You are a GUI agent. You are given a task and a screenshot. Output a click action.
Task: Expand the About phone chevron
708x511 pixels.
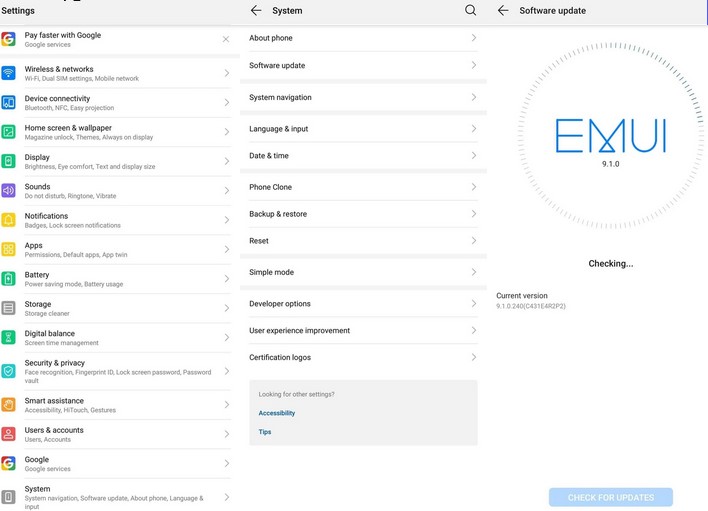[x=474, y=37]
